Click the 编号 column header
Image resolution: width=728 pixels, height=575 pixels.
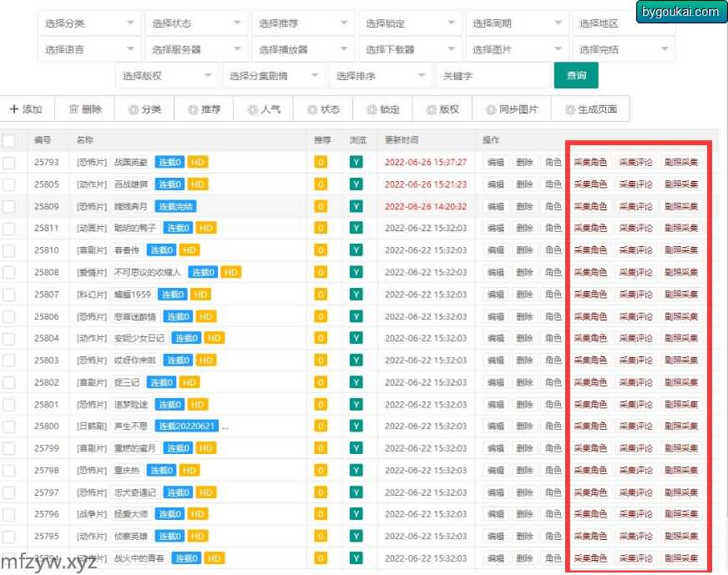point(43,140)
